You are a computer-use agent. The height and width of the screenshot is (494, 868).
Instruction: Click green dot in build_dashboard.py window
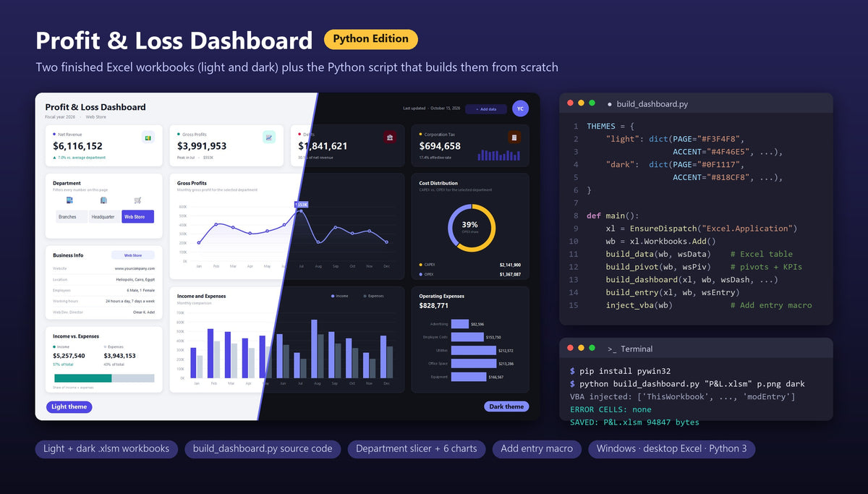[592, 103]
